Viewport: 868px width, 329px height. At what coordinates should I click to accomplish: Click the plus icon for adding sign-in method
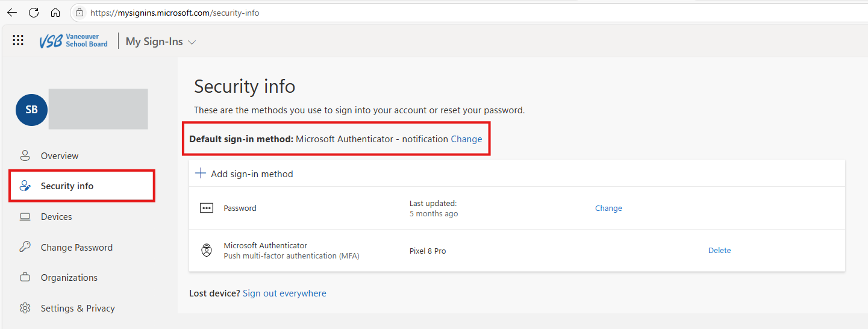pos(201,174)
